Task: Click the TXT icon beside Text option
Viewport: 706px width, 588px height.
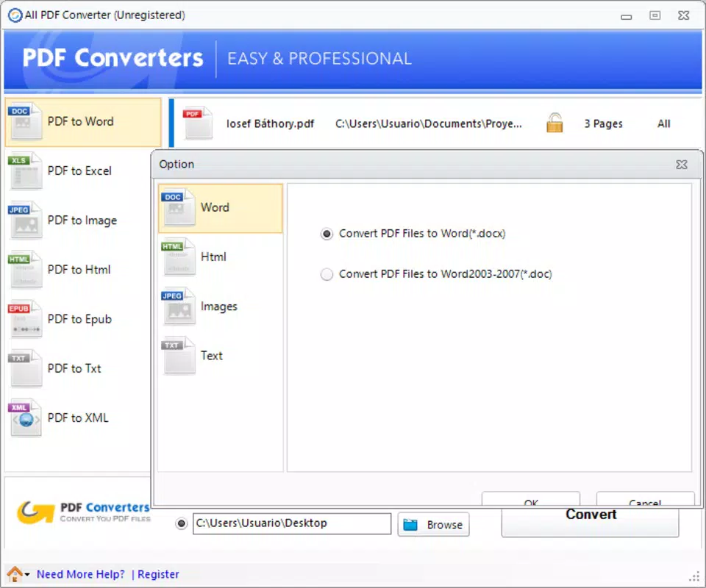Action: 178,356
